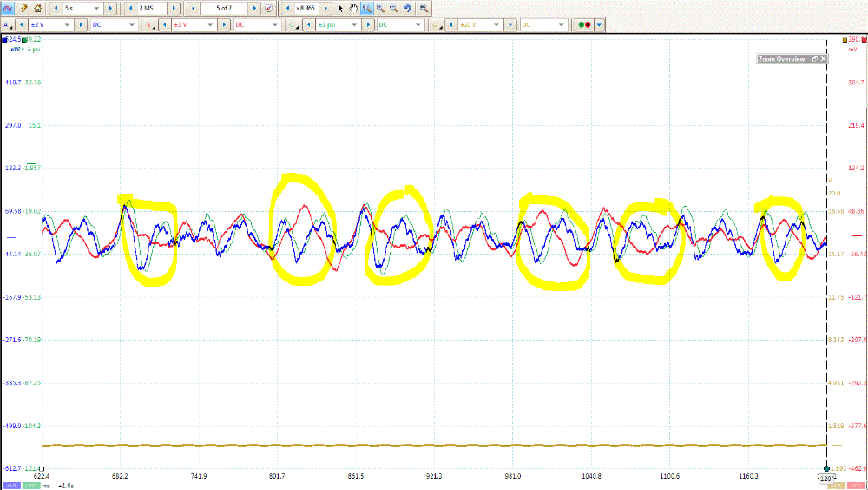Close the Zoom Overview panel
The height and width of the screenshot is (490, 868).
pyautogui.click(x=824, y=59)
